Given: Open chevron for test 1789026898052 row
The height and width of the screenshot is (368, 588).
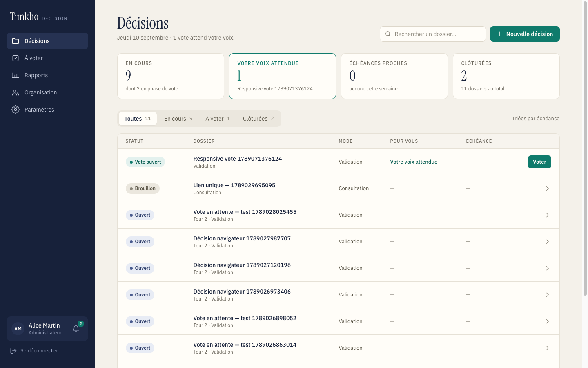Looking at the screenshot, I should pyautogui.click(x=548, y=321).
